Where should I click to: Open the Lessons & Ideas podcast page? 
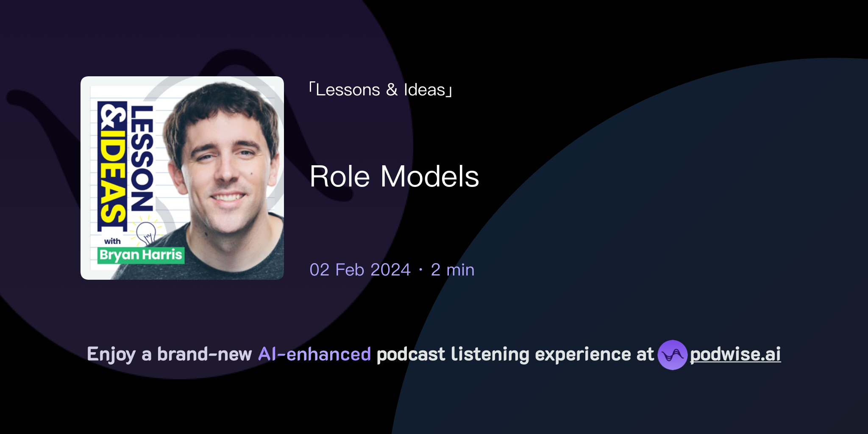tap(381, 89)
